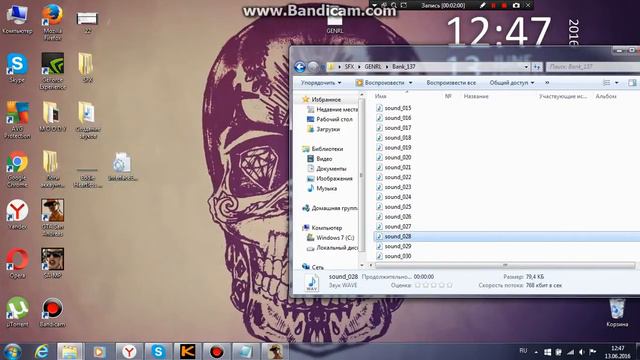Select Windows 7 (C:) drive in the tree
640x360 pixels.
pos(331,238)
